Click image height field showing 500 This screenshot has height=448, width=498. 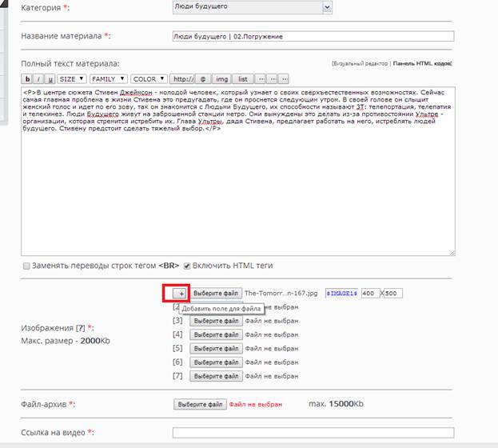tap(393, 293)
